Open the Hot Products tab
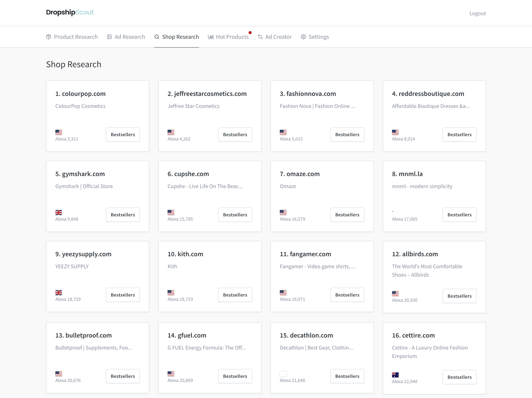 228,37
